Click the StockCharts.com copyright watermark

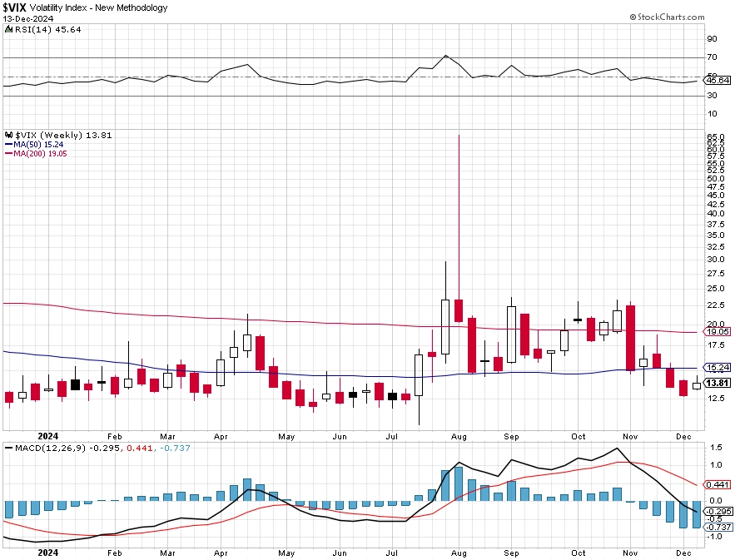pyautogui.click(x=667, y=17)
